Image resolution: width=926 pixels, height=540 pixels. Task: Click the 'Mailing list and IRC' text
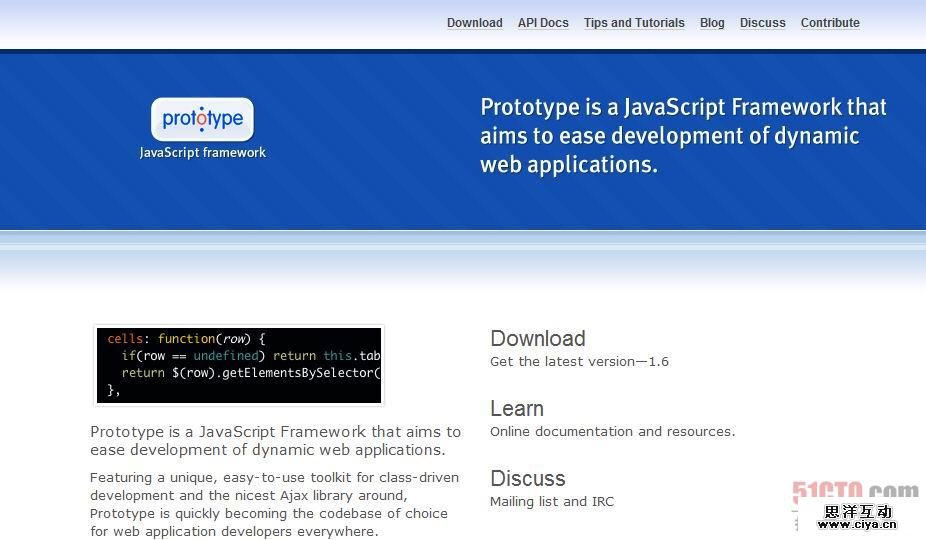(551, 502)
